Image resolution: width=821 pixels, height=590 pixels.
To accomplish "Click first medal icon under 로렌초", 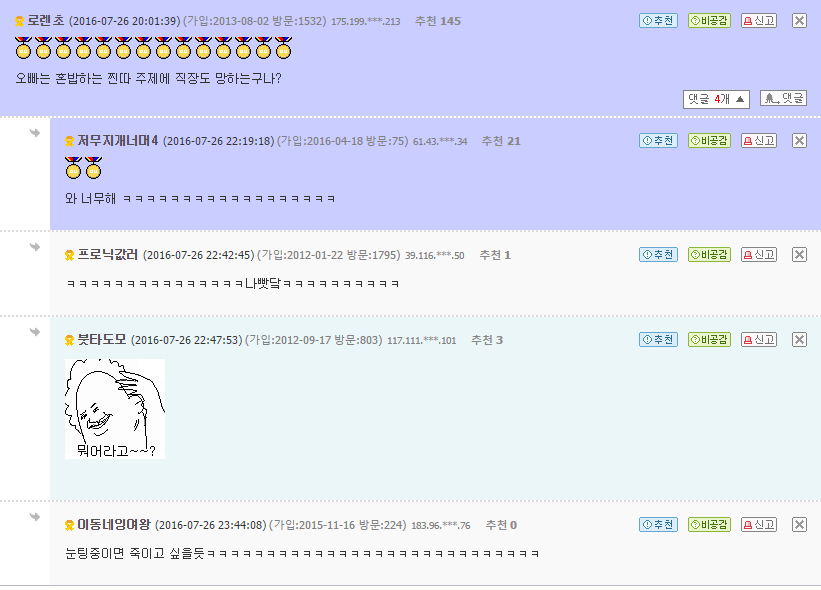I will tap(24, 48).
